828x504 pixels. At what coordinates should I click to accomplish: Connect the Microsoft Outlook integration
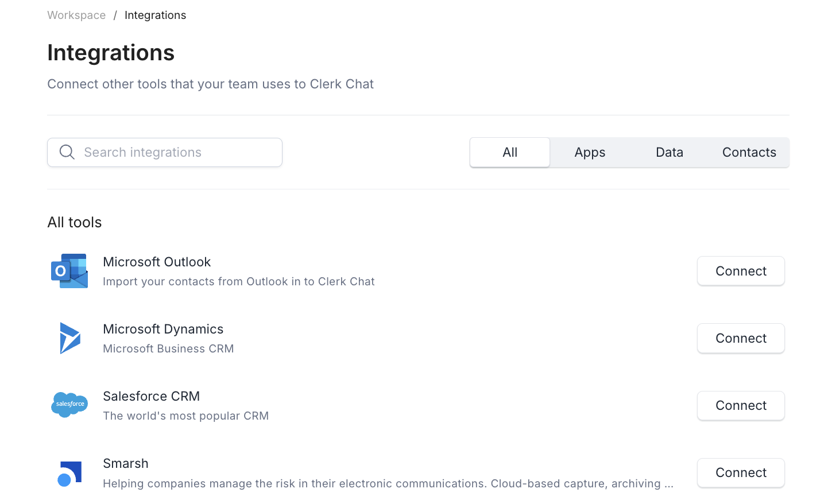tap(741, 271)
